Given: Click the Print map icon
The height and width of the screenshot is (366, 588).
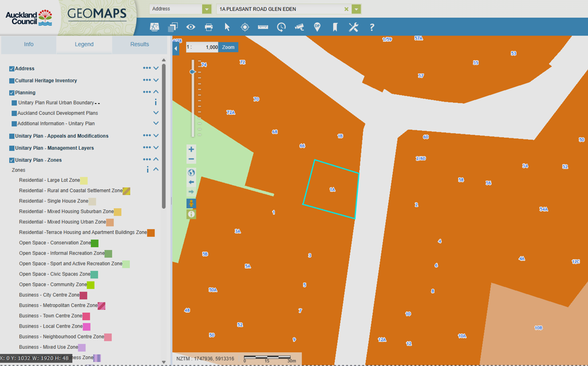Looking at the screenshot, I should (x=208, y=27).
